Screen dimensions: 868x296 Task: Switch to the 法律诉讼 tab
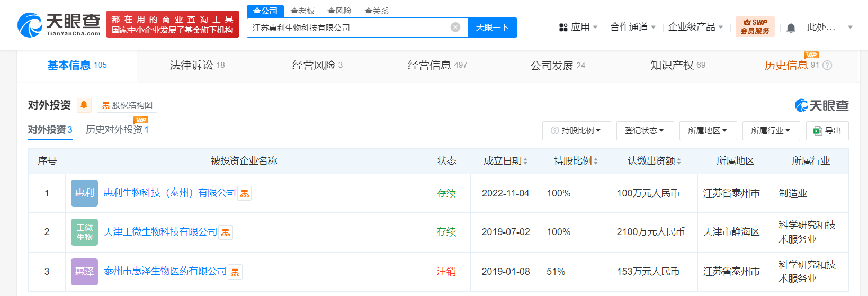point(197,65)
